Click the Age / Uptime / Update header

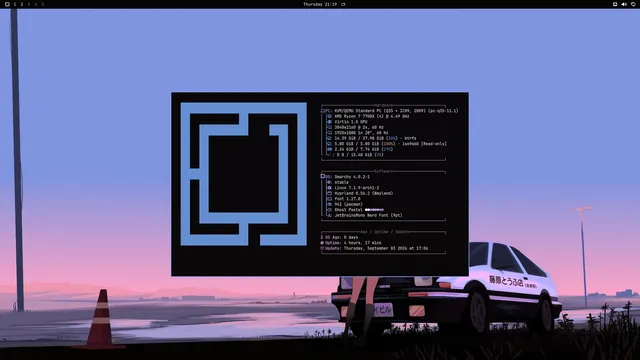385,232
